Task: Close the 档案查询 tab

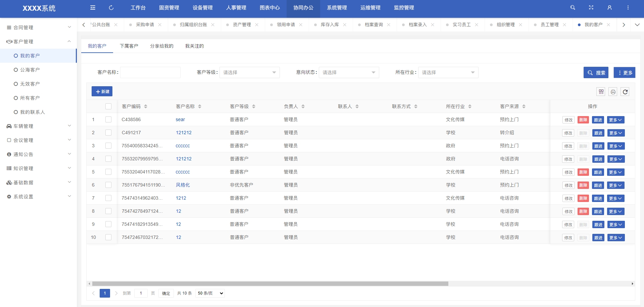Action: tap(389, 25)
